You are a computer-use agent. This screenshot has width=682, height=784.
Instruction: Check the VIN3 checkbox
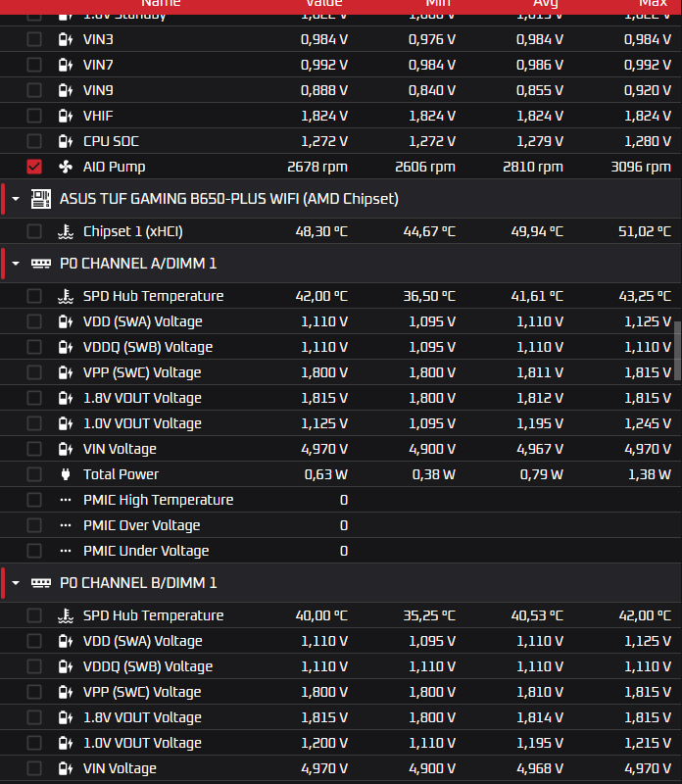coord(34,39)
